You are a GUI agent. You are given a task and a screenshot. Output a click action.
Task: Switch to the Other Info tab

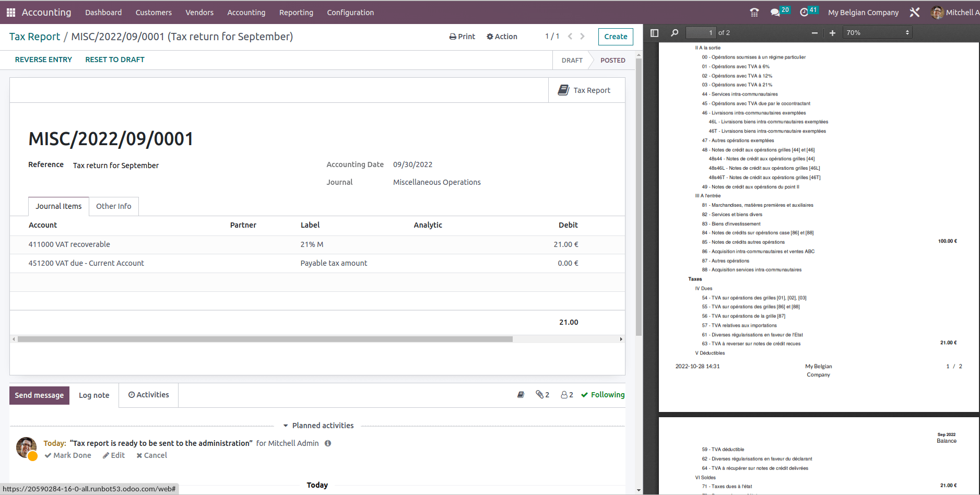pos(113,206)
